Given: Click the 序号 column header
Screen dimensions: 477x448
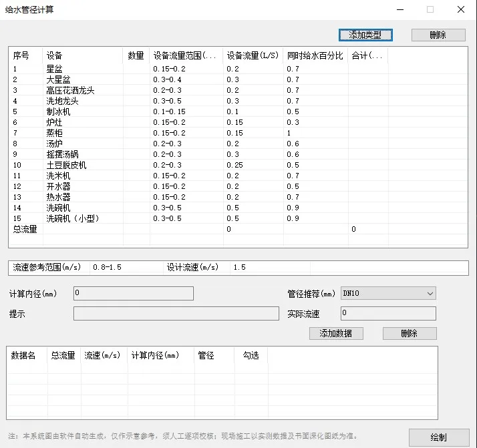Looking at the screenshot, I should tap(25, 55).
